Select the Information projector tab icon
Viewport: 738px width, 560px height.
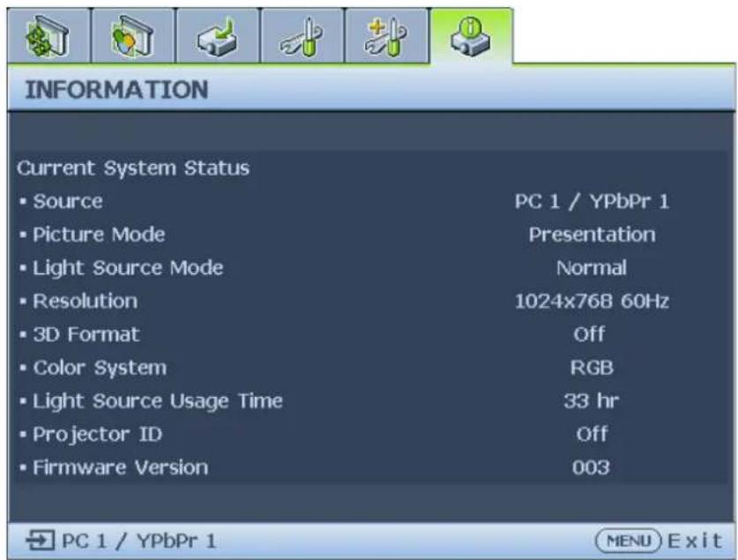pyautogui.click(x=471, y=36)
